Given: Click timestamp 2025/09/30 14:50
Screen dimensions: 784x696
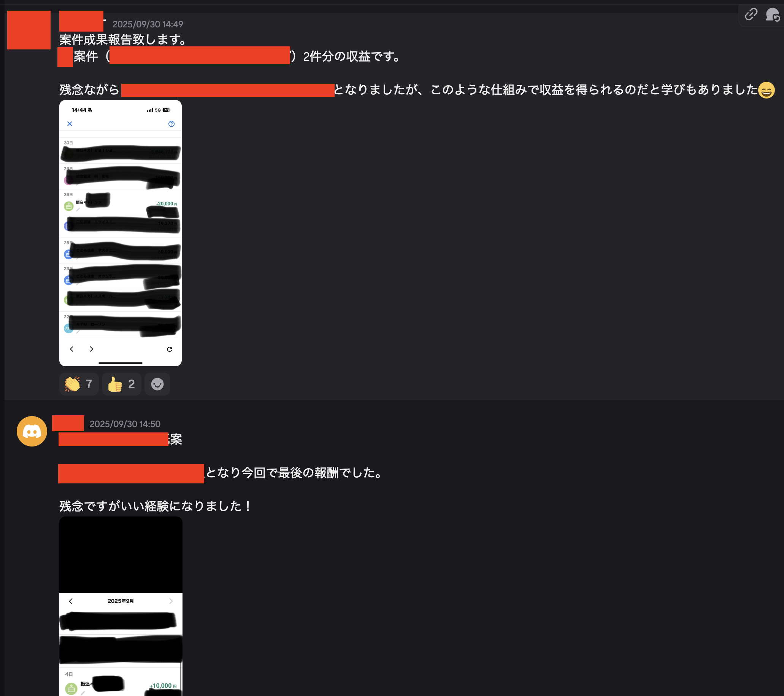Looking at the screenshot, I should 125,424.
